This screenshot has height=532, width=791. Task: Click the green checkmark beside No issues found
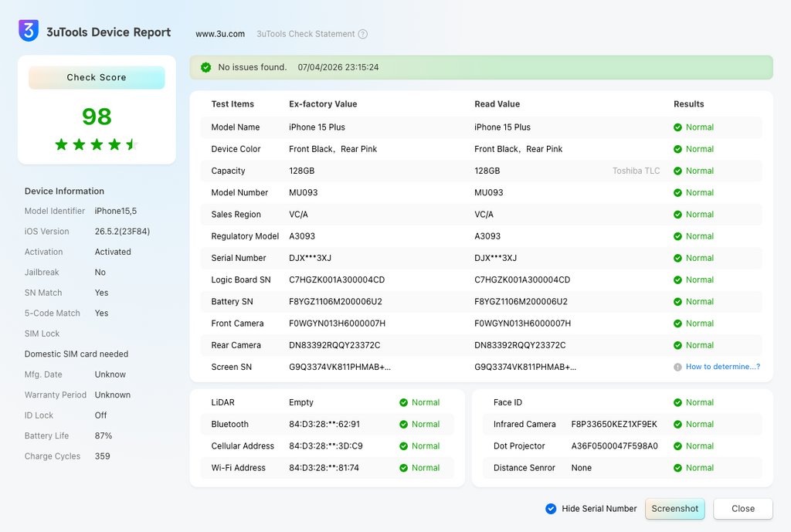click(x=205, y=68)
